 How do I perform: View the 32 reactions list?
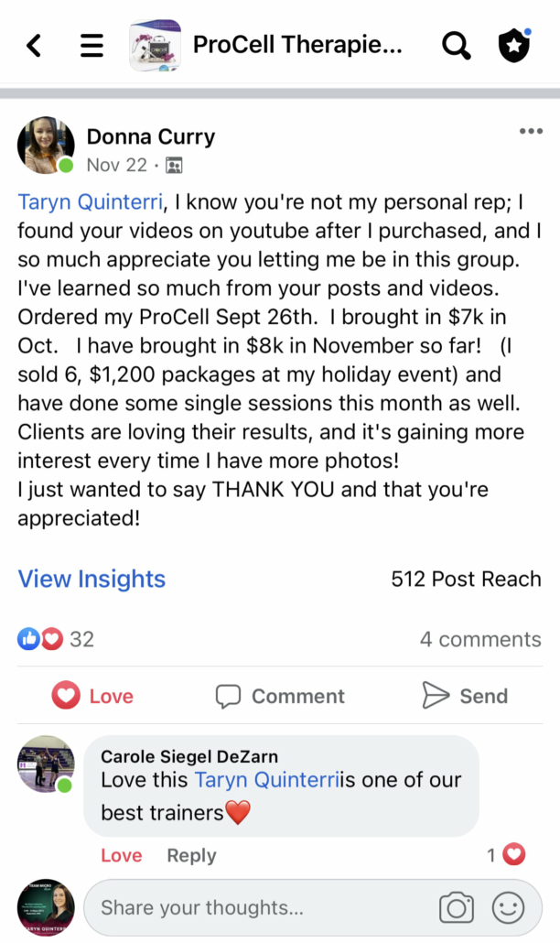pyautogui.click(x=56, y=639)
